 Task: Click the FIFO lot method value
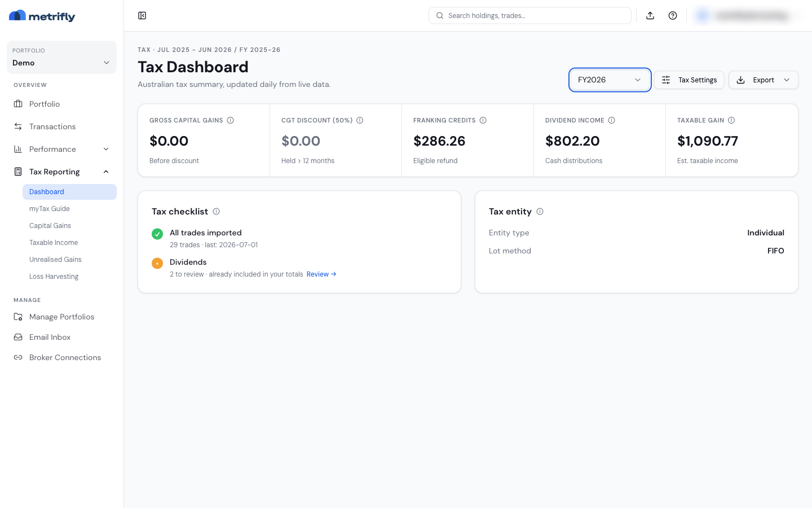(776, 251)
